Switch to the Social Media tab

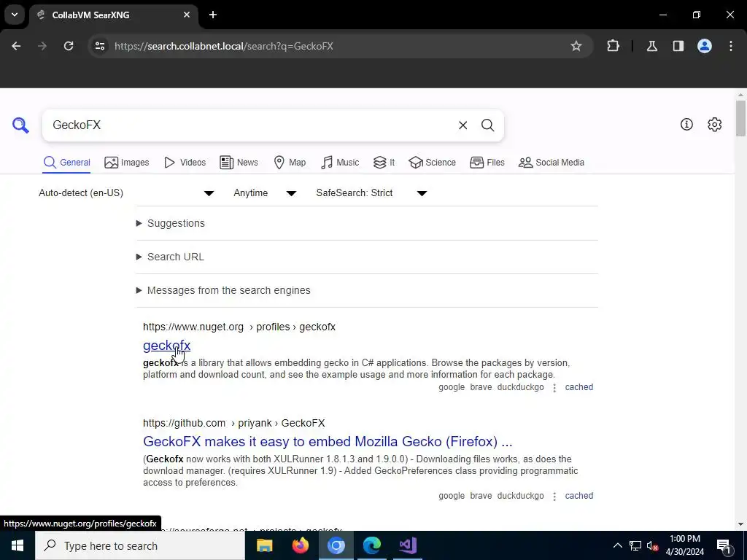tap(551, 163)
